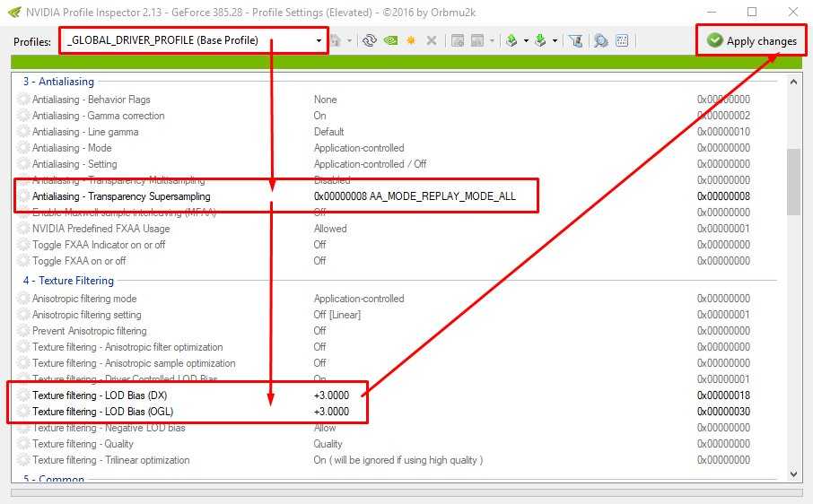Expand the export profiles dropdown arrow
813x504 pixels.
tap(524, 41)
